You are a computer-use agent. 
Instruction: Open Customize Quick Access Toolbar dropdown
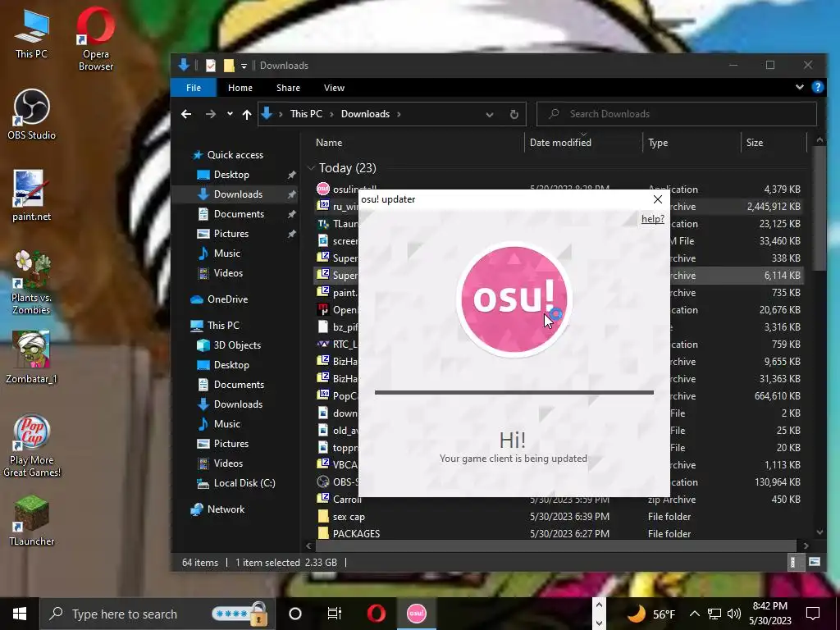244,66
